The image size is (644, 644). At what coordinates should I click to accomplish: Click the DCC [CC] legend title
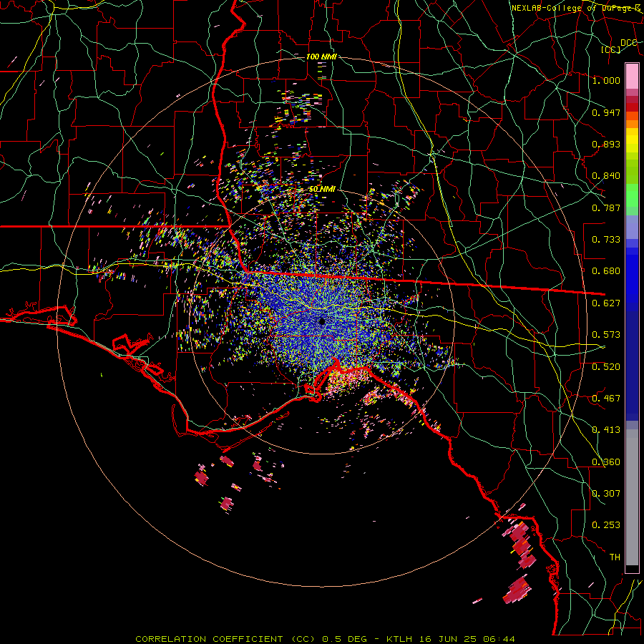[620, 46]
